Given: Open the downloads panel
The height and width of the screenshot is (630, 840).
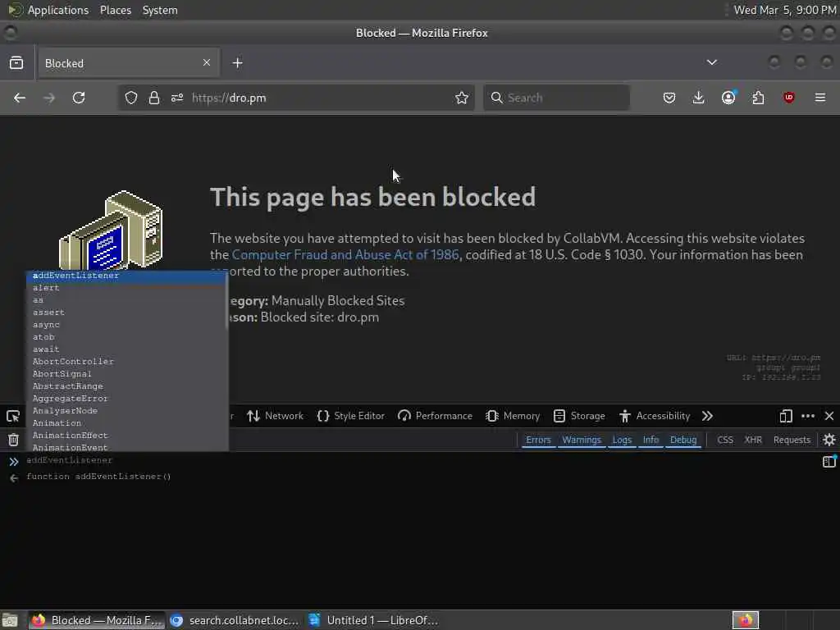Looking at the screenshot, I should pos(698,98).
